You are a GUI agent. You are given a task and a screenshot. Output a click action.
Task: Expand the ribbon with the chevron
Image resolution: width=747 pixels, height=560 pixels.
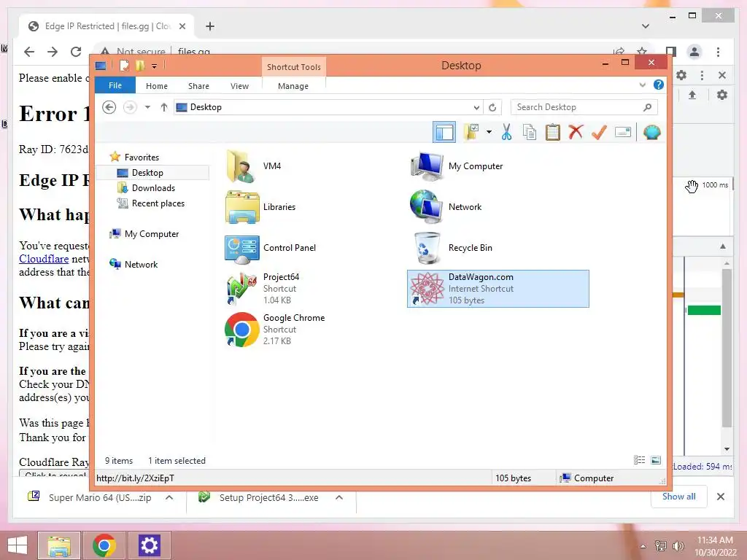pos(642,85)
